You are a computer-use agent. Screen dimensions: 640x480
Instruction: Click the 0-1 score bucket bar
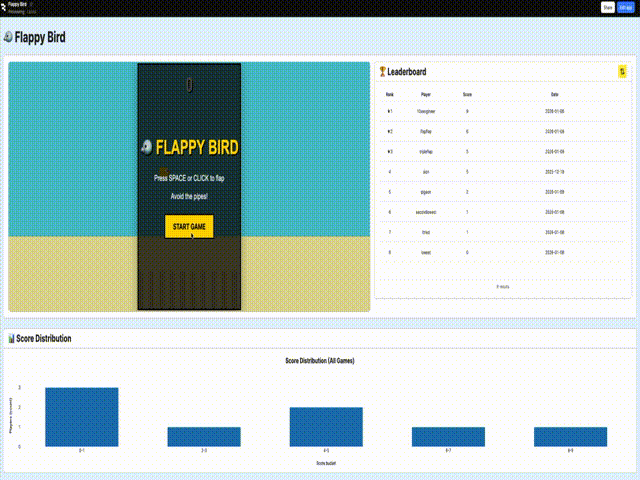point(81,417)
